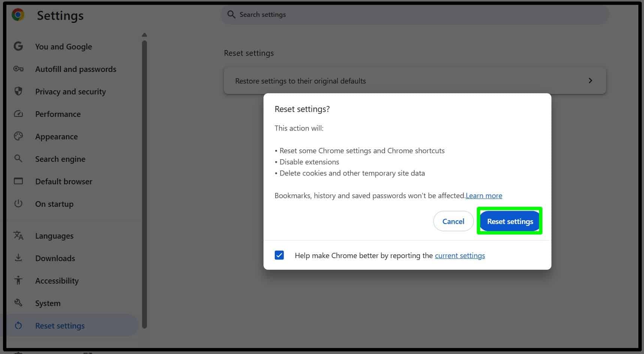The height and width of the screenshot is (354, 644).
Task: Open Privacy and security settings
Action: pos(70,91)
